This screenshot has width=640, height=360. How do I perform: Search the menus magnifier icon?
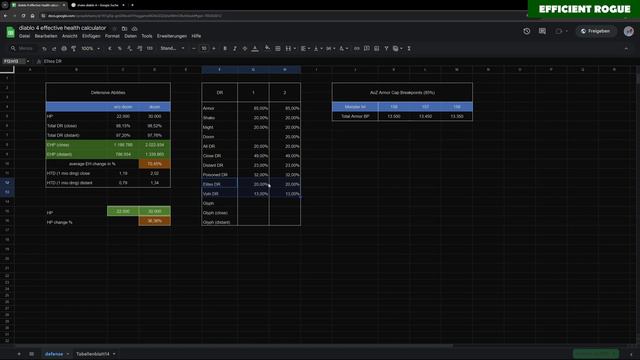[x=13, y=48]
